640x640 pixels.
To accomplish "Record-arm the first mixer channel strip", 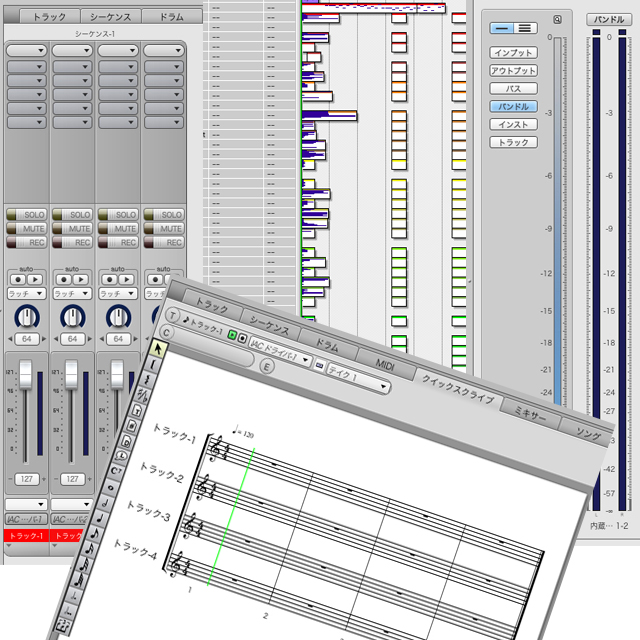I will pyautogui.click(x=27, y=242).
